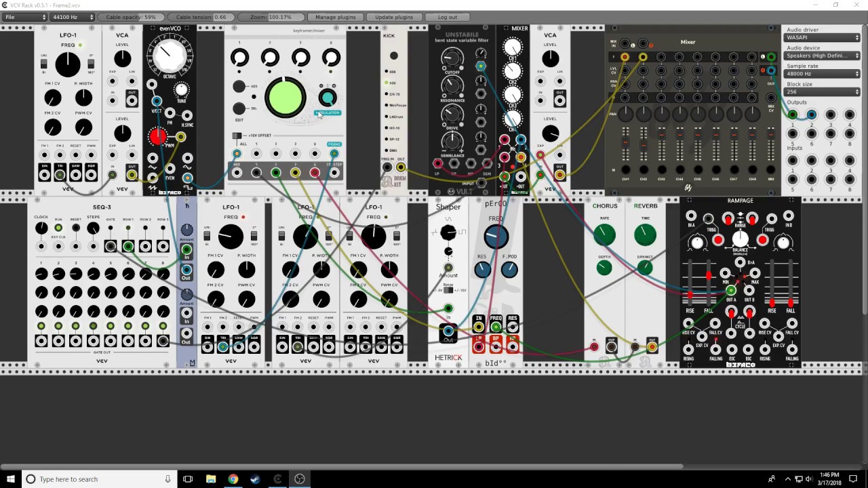
Task: Click the big Mixer left OUT jack
Action: point(771,57)
